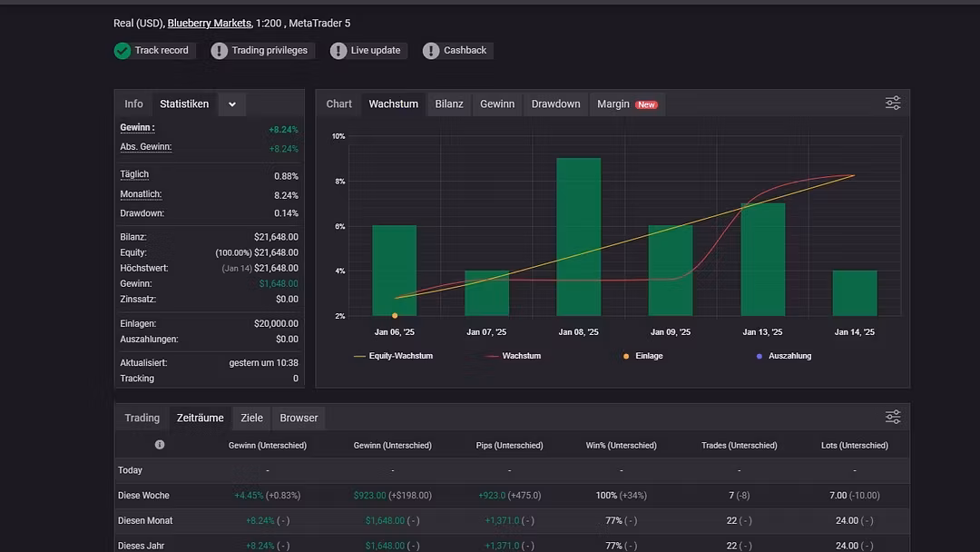Image resolution: width=980 pixels, height=552 pixels.
Task: Click the Cashback exclamation icon
Action: 431,51
